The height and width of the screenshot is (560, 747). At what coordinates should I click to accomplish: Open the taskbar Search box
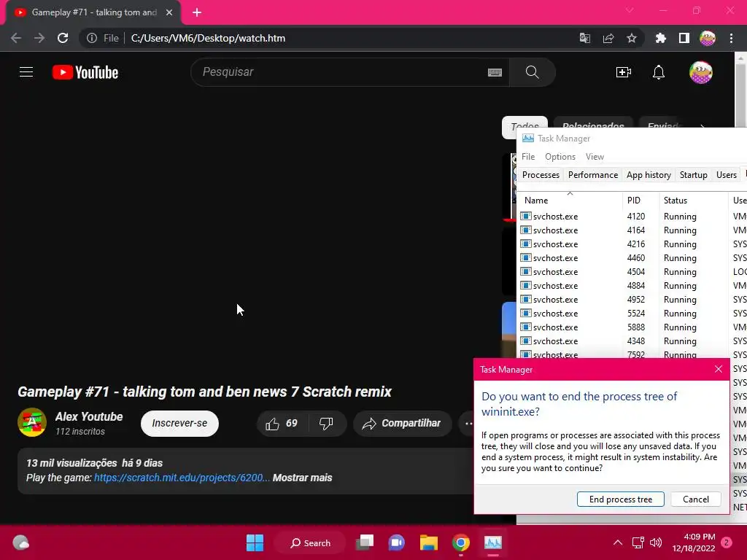(x=310, y=542)
